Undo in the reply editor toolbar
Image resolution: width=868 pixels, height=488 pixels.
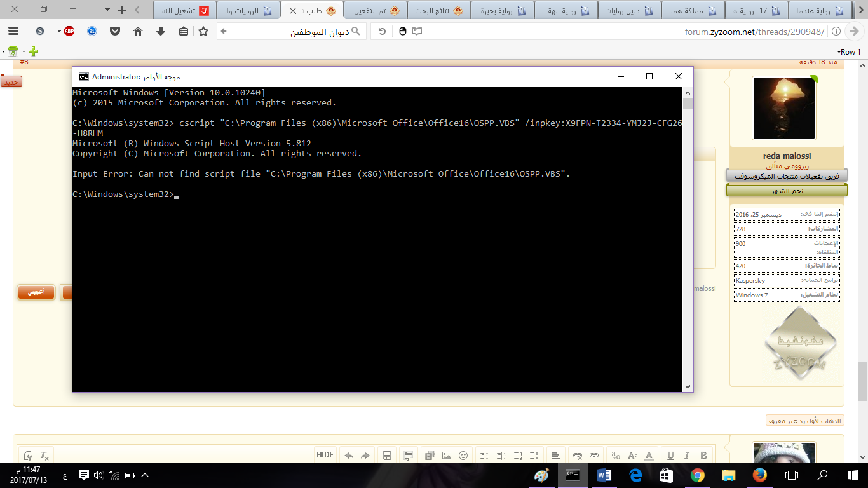click(x=349, y=456)
